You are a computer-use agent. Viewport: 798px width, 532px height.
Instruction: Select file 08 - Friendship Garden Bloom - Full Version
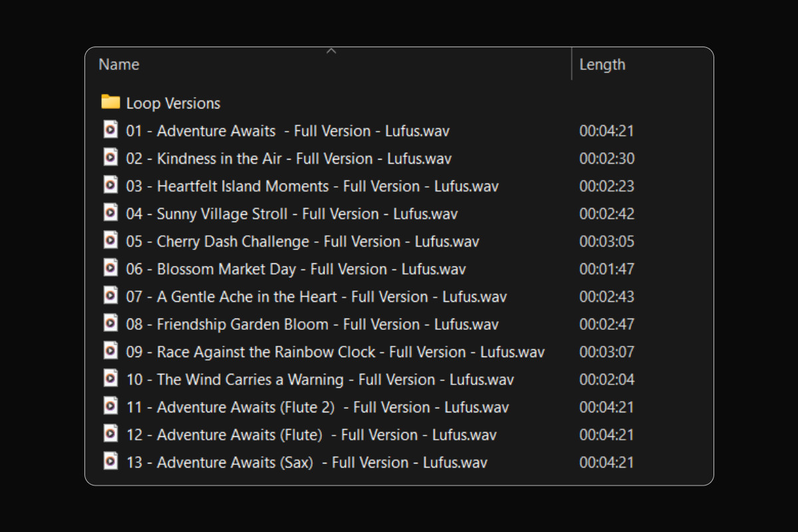(x=313, y=325)
